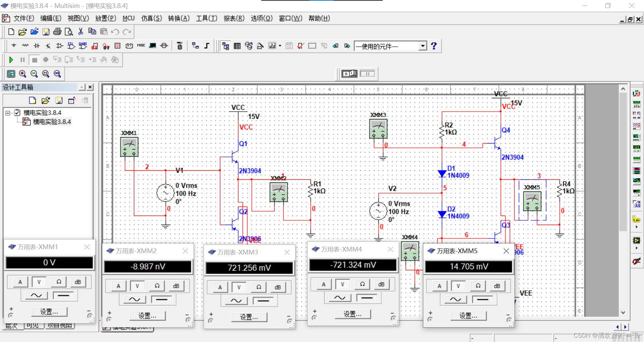644x342 pixels.
Task: Select voltage mode V in XMM2
Action: point(137,286)
